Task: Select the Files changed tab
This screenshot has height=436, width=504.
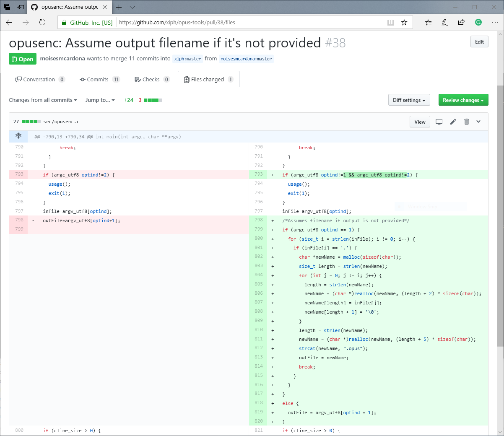Action: pyautogui.click(x=209, y=79)
